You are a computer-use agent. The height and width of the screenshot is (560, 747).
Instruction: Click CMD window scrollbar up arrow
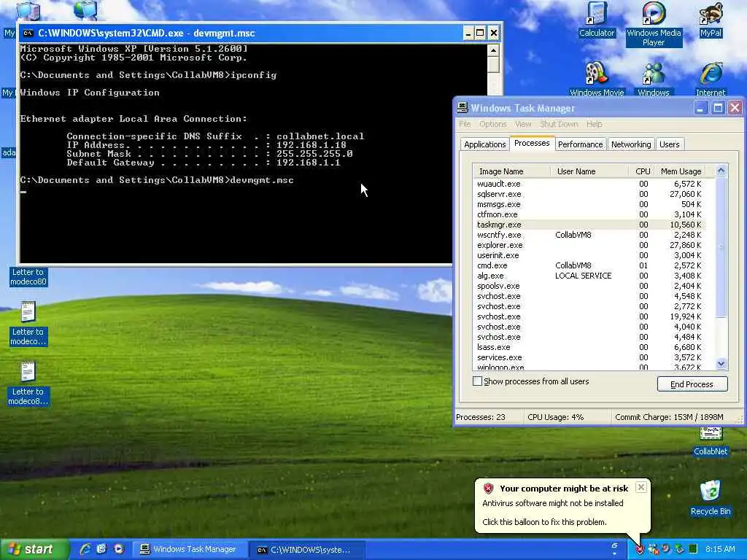(x=493, y=50)
